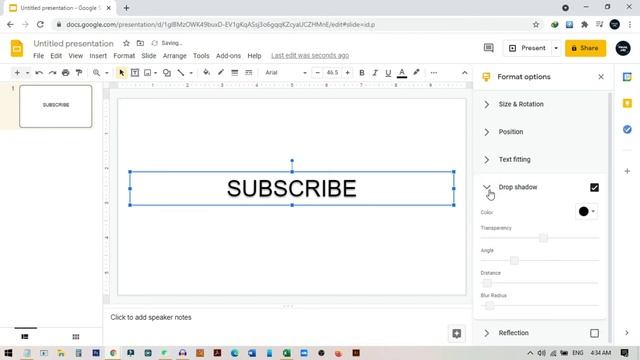Viewport: 640px width, 360px height.
Task: Switch to grid view
Action: coord(76,336)
